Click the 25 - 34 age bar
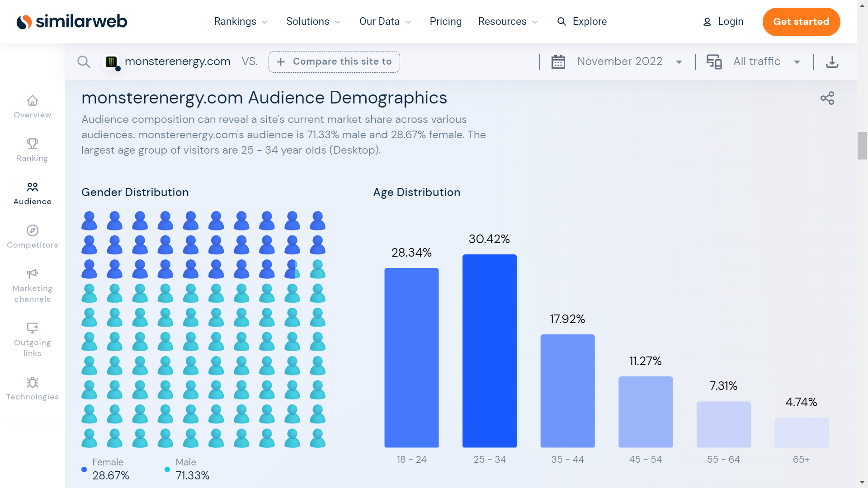This screenshot has height=488, width=868. 490,351
